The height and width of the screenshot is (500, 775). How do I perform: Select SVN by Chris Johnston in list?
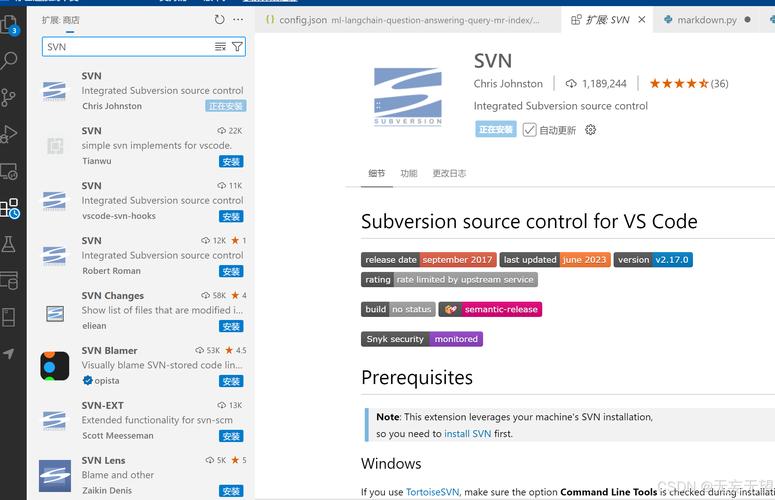(x=143, y=90)
